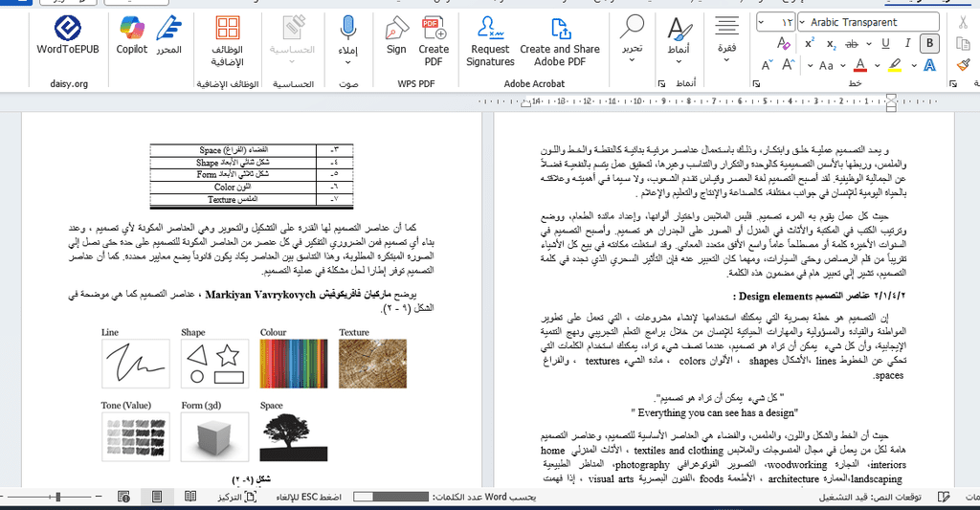
Task: Click the WPS PDF Sign icon
Action: click(x=396, y=37)
